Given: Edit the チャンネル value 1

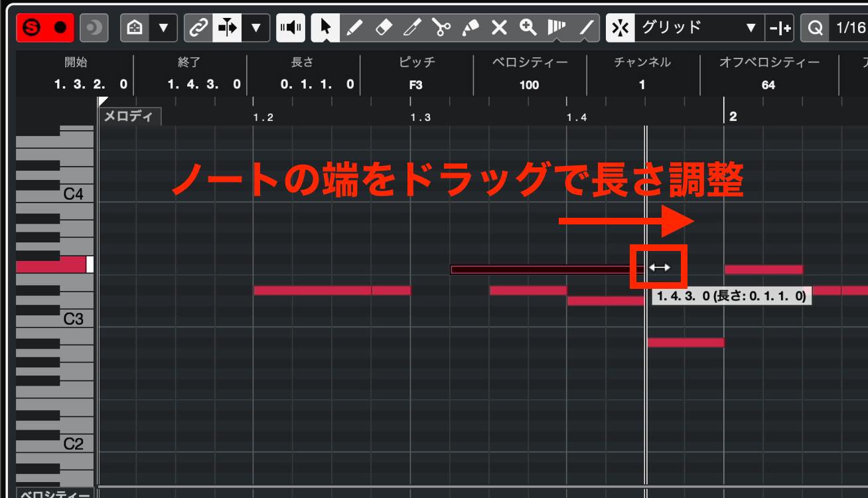Looking at the screenshot, I should click(642, 85).
